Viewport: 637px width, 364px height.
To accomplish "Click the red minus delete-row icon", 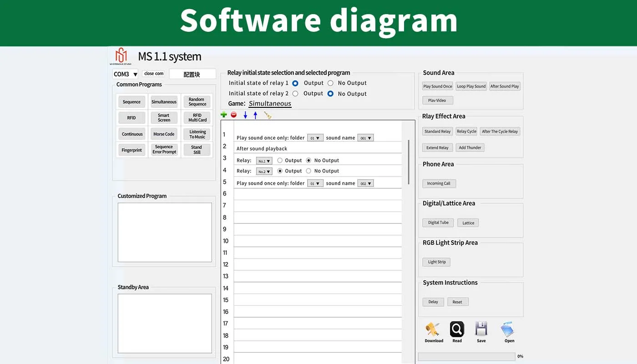I will click(x=233, y=115).
